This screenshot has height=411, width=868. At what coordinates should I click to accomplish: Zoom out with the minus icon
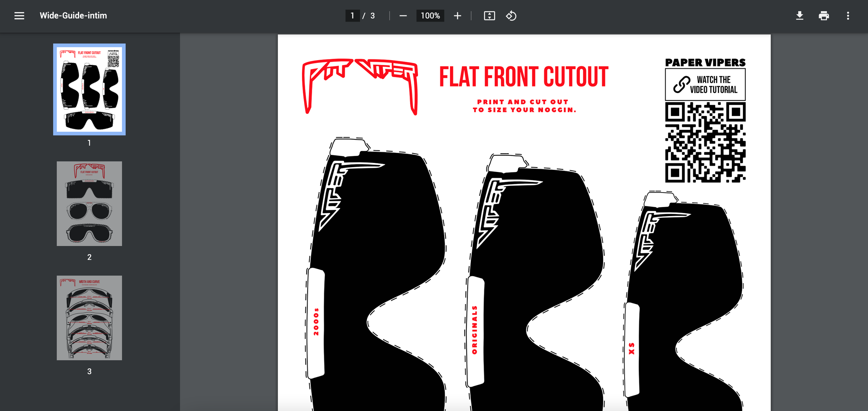pos(403,16)
